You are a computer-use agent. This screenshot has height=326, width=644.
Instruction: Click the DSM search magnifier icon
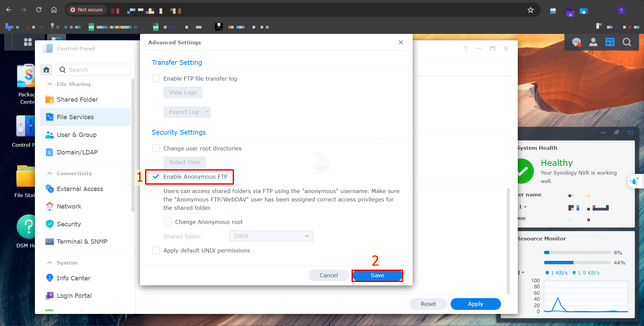tap(627, 42)
